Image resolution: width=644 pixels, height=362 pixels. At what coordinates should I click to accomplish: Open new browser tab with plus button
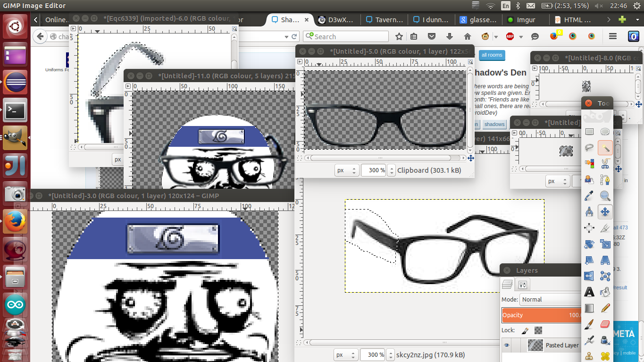tap(622, 19)
